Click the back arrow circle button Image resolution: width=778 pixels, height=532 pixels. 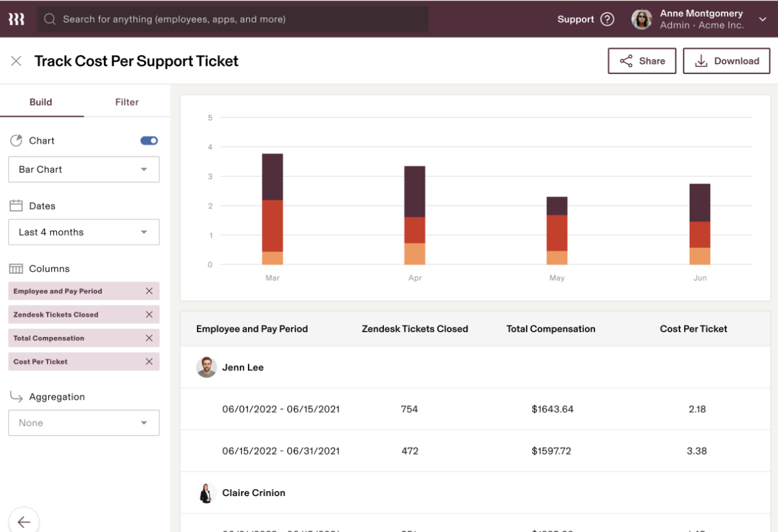pos(24,521)
